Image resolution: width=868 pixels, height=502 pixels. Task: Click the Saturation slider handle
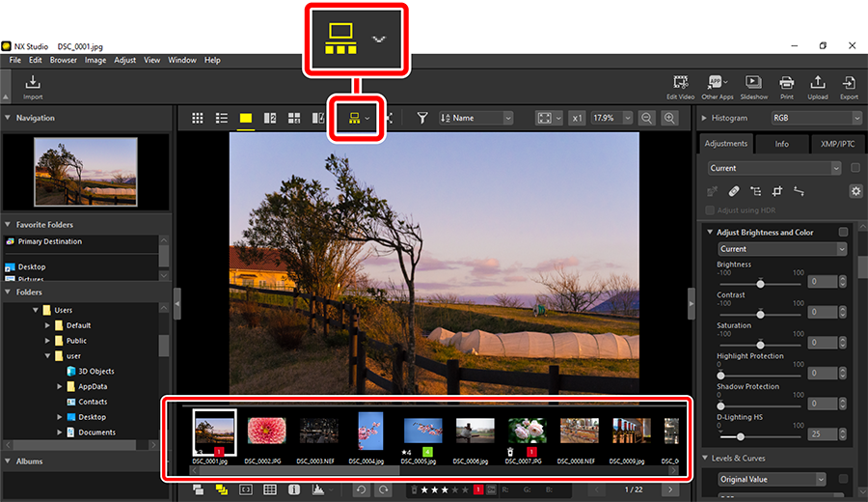761,345
